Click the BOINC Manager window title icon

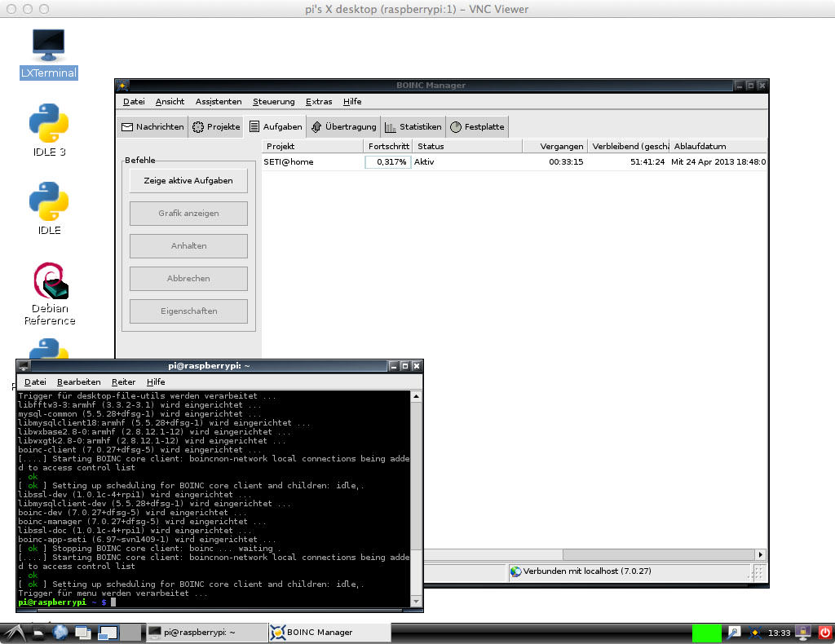[122, 85]
